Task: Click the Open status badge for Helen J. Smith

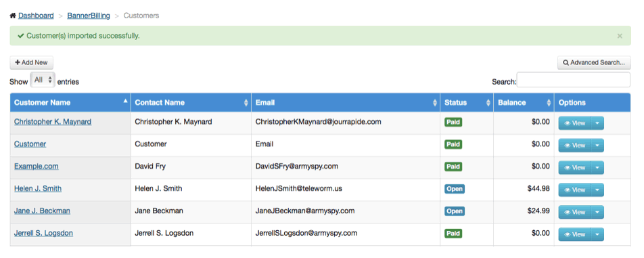Action: pos(455,189)
